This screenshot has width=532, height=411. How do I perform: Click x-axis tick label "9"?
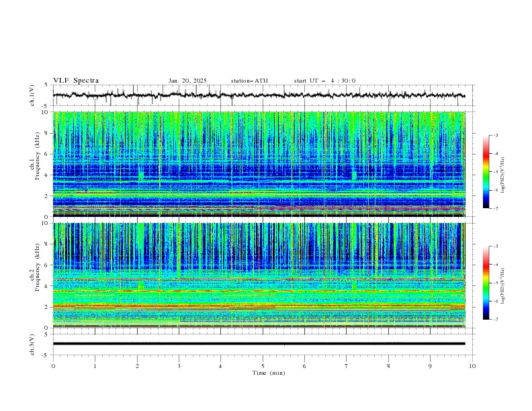(430, 366)
